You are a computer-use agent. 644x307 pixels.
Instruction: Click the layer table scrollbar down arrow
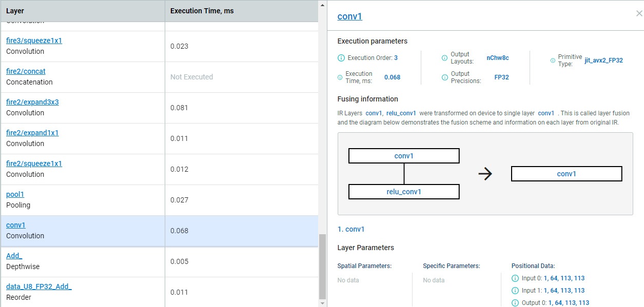point(323,303)
